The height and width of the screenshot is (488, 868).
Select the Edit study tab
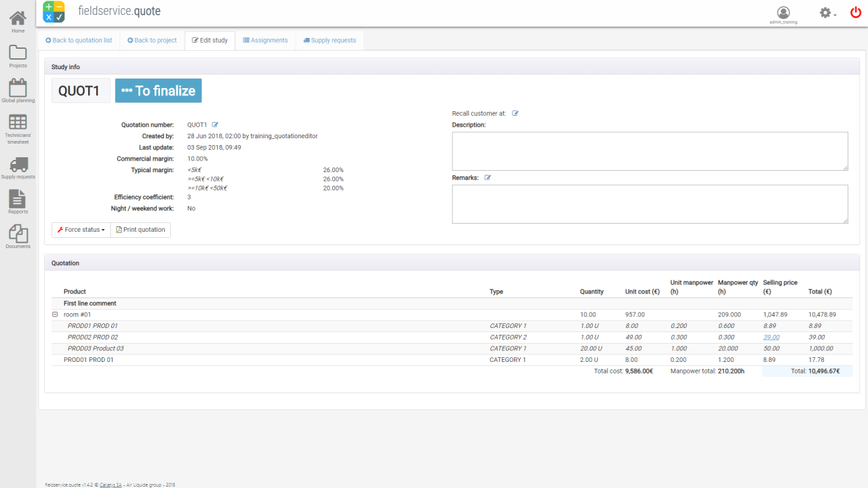(x=210, y=41)
